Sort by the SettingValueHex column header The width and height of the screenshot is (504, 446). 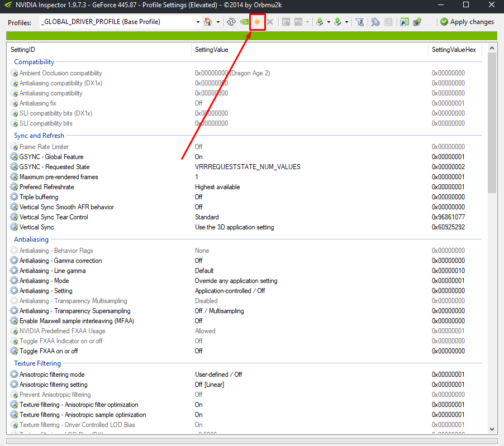pos(455,50)
